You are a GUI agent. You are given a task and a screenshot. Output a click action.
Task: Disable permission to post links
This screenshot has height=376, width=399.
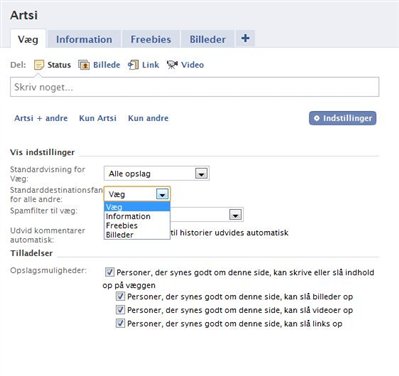120,323
